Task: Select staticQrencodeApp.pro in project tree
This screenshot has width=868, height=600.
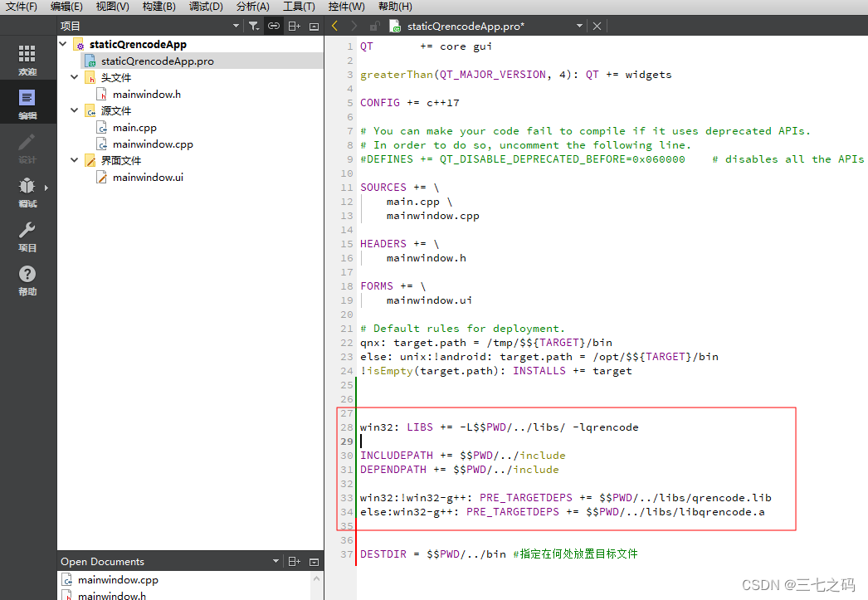Action: point(157,61)
